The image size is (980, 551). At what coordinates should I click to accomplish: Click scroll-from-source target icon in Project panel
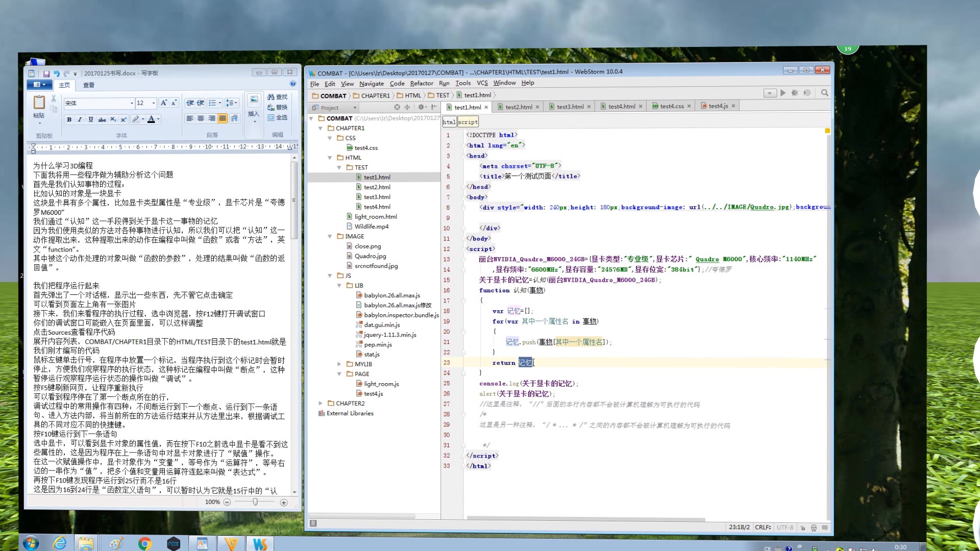click(x=397, y=107)
